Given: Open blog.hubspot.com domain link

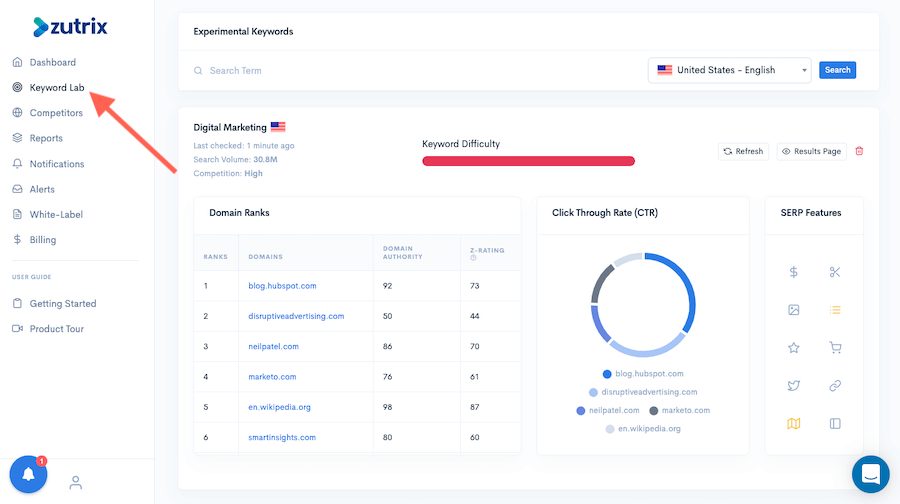Looking at the screenshot, I should coord(282,285).
